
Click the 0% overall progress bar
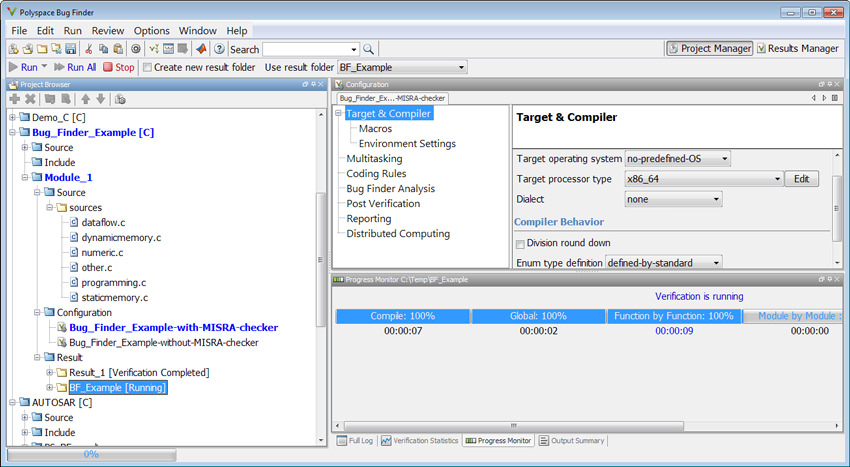pyautogui.click(x=91, y=454)
